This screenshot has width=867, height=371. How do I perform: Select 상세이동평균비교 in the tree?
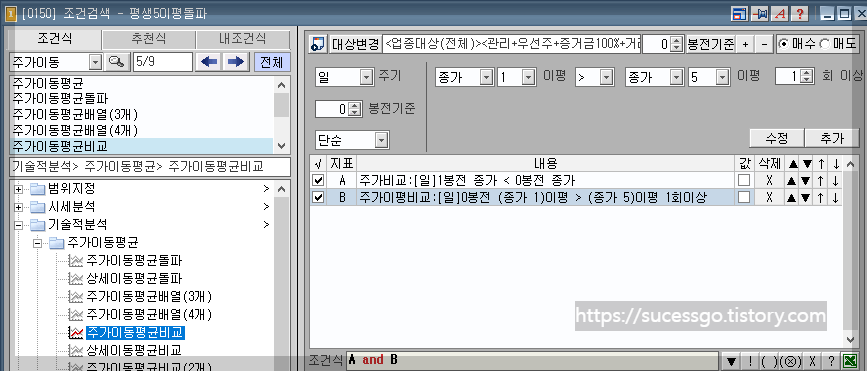(134, 350)
